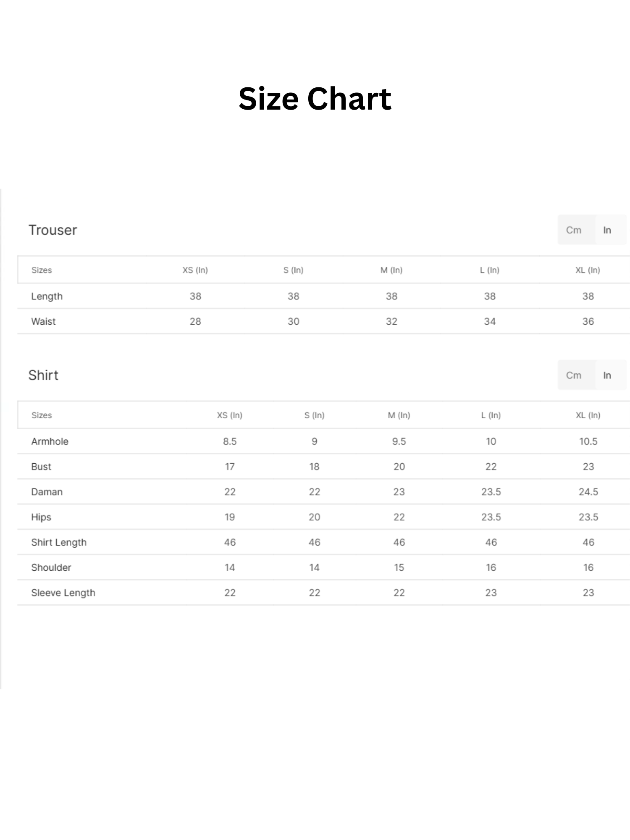Select the Shirt M (In) column header
The width and height of the screenshot is (630, 840).
coord(399,415)
